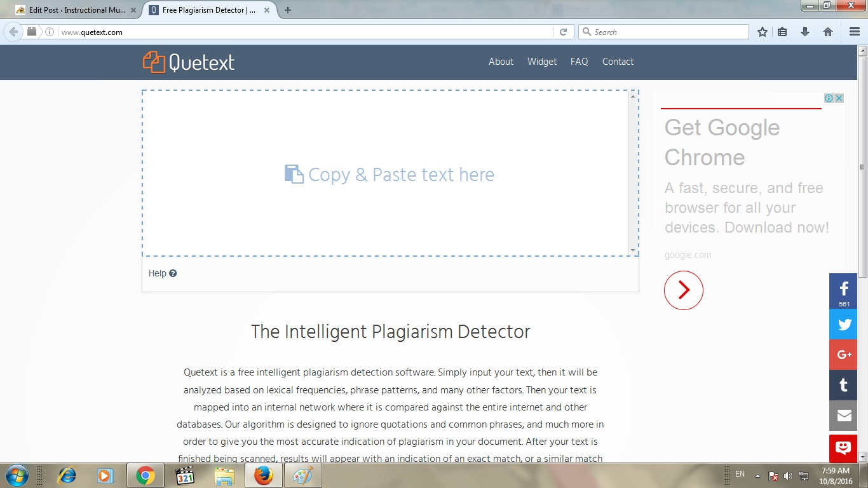Open the Contact page
The width and height of the screenshot is (868, 488).
coord(618,62)
